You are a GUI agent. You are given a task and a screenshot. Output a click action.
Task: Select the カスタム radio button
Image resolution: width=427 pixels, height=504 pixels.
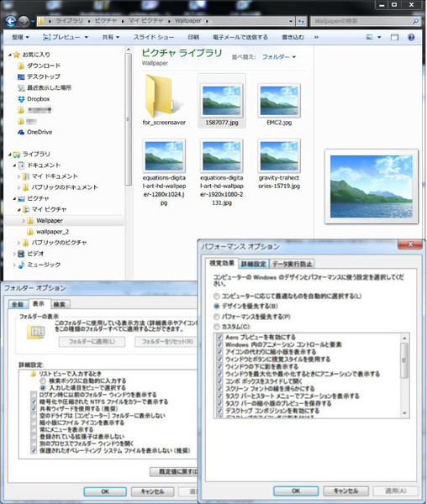[217, 327]
